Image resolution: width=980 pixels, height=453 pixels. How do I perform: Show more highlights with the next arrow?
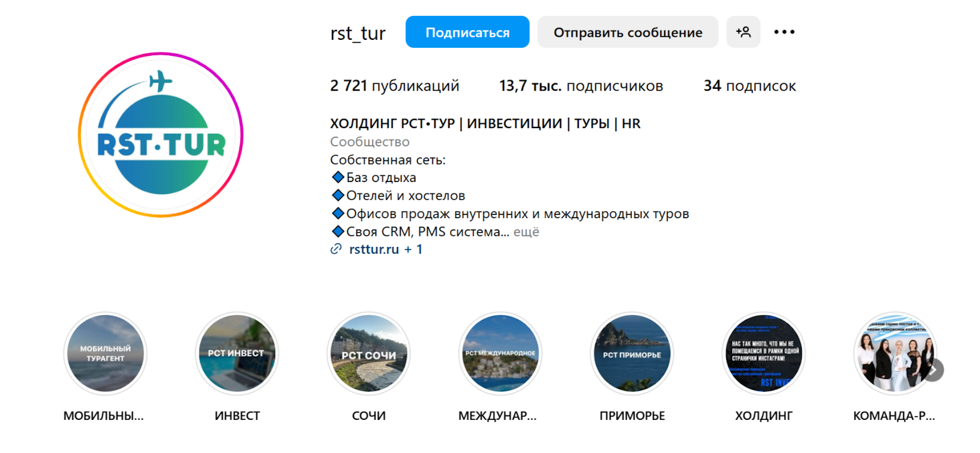click(933, 370)
